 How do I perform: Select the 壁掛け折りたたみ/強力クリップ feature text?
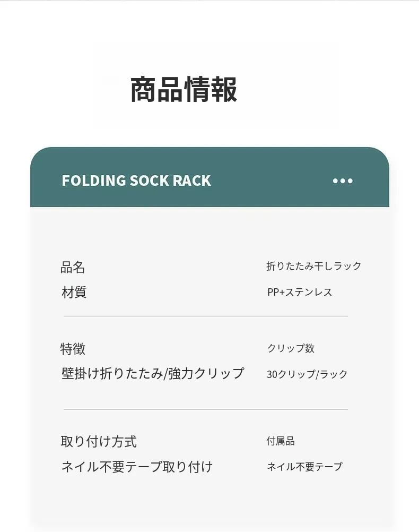point(153,373)
